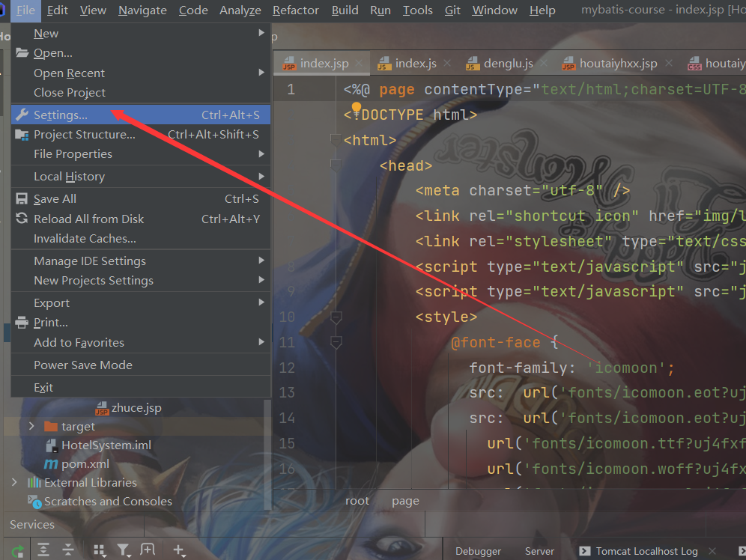Open the Git menu
The image size is (746, 560).
tap(452, 10)
